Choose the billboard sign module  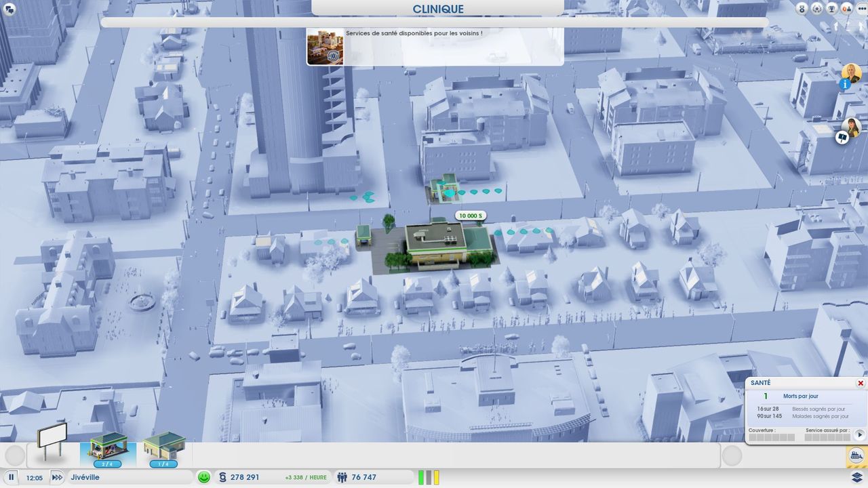pos(52,439)
